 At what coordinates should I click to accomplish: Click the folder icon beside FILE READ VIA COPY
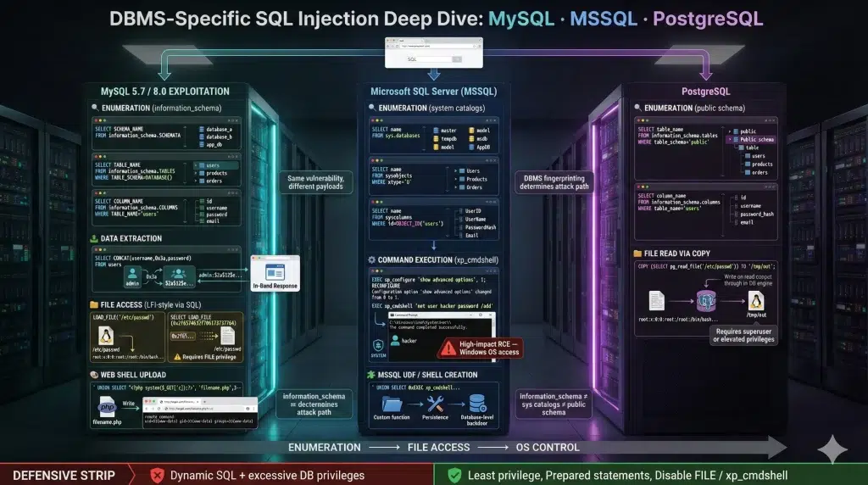(x=637, y=254)
